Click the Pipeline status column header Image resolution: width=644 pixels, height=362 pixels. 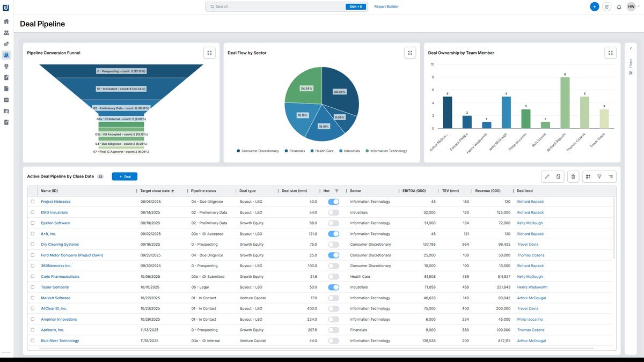pos(204,191)
